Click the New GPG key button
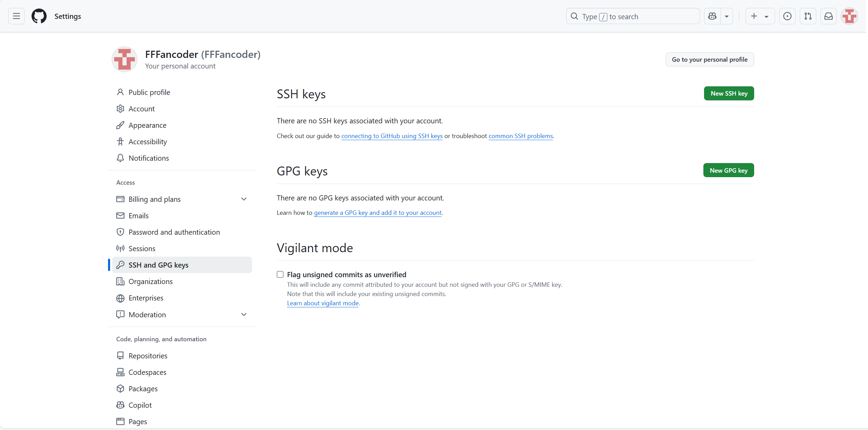Image resolution: width=868 pixels, height=430 pixels. pos(728,170)
